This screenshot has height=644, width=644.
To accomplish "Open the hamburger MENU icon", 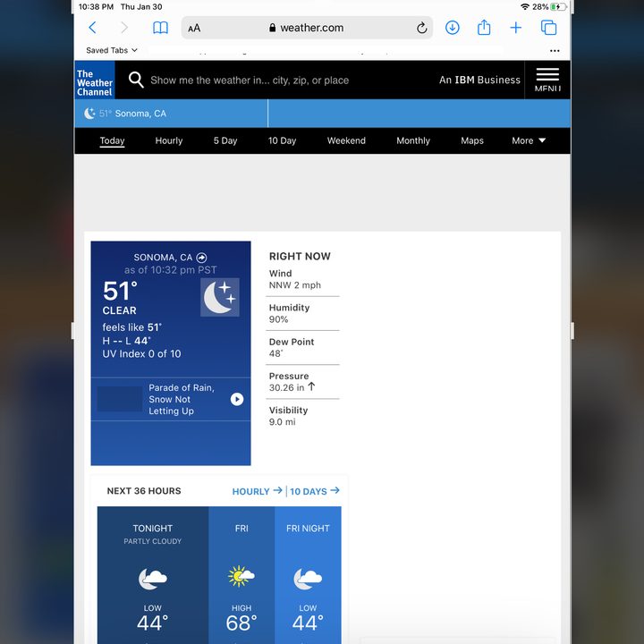I will (x=547, y=80).
